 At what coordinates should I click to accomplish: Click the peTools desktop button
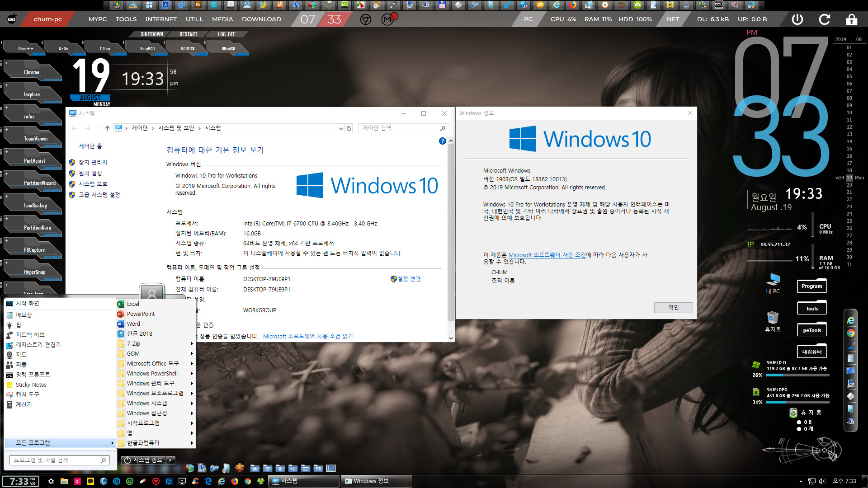point(812,330)
